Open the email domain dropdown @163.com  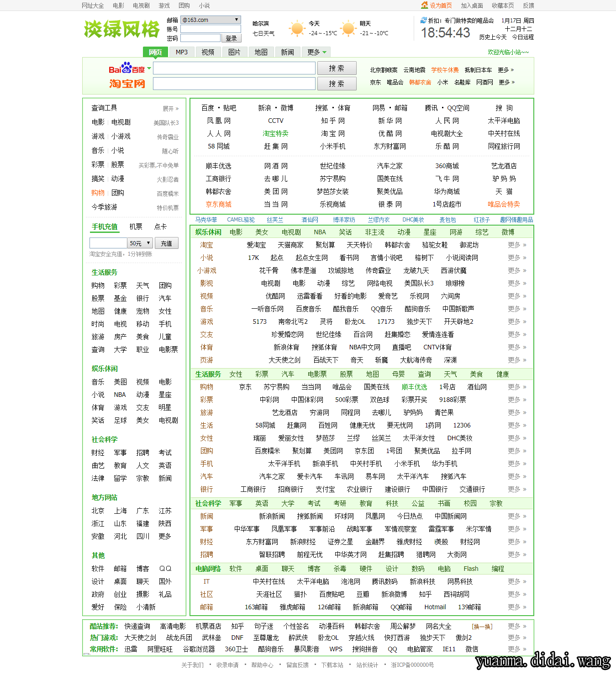click(211, 20)
